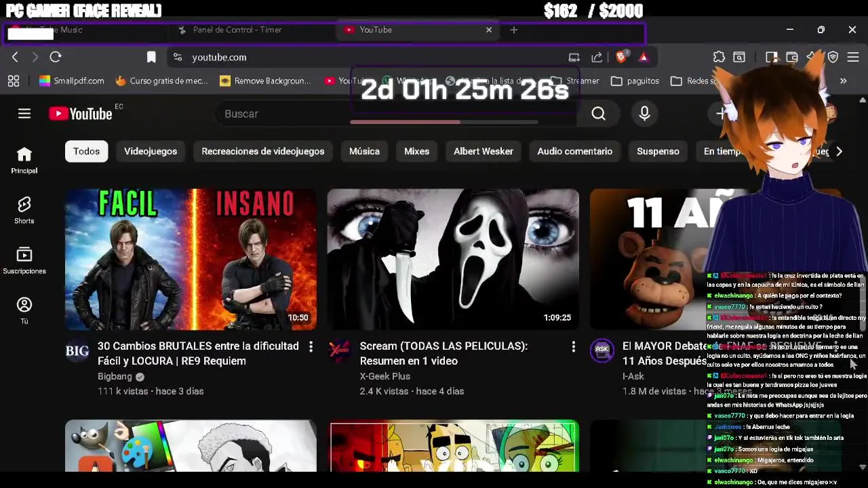Viewport: 868px width, 488px height.
Task: Open Principal in the sidebar
Action: 24,161
